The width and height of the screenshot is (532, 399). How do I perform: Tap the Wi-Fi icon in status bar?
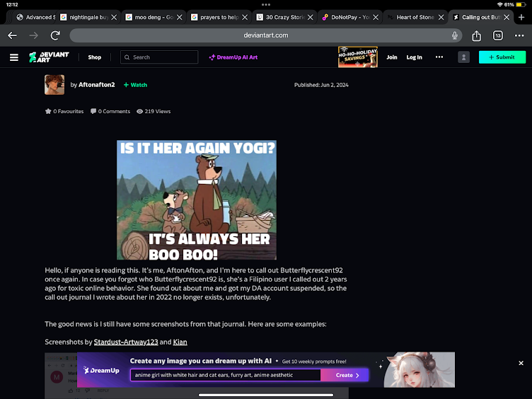point(499,4)
